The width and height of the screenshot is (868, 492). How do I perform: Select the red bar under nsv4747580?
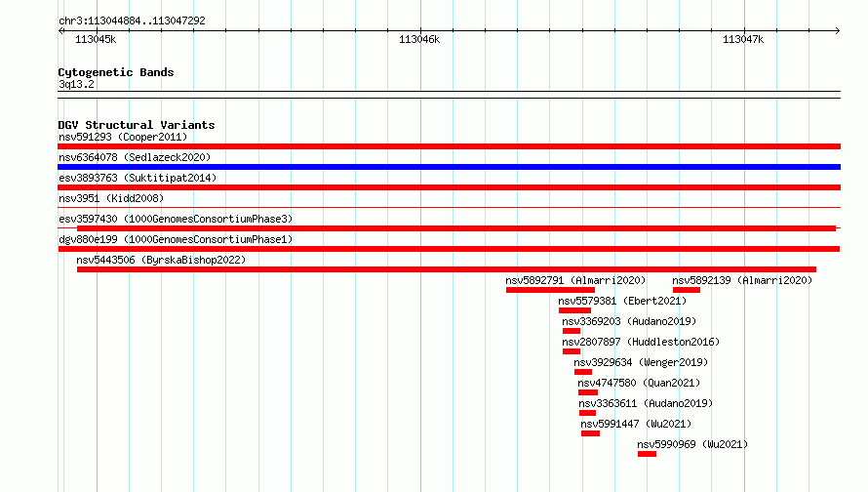coord(588,392)
